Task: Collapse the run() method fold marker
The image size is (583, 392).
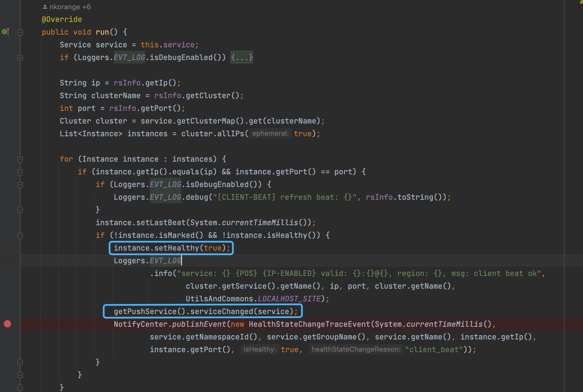Action: pyautogui.click(x=20, y=32)
